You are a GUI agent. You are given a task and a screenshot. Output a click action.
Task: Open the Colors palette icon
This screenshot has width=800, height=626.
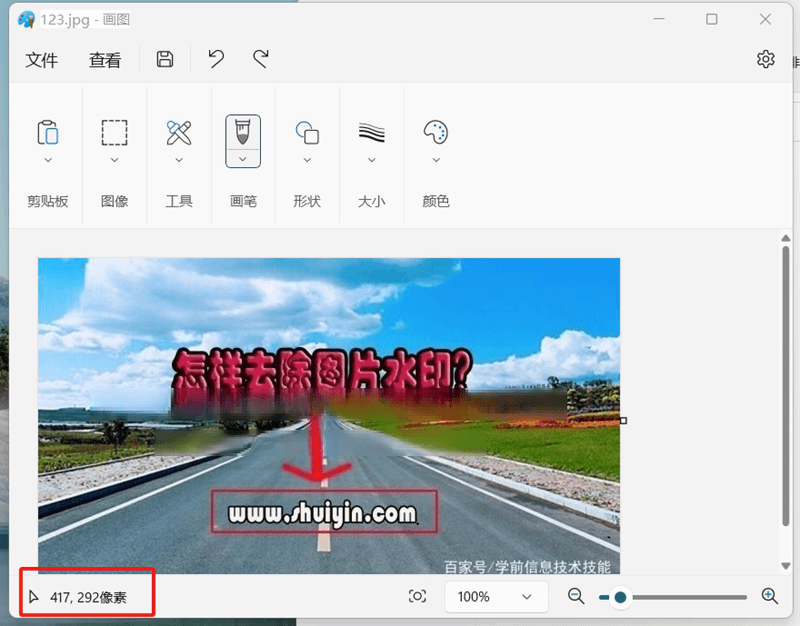click(x=436, y=132)
